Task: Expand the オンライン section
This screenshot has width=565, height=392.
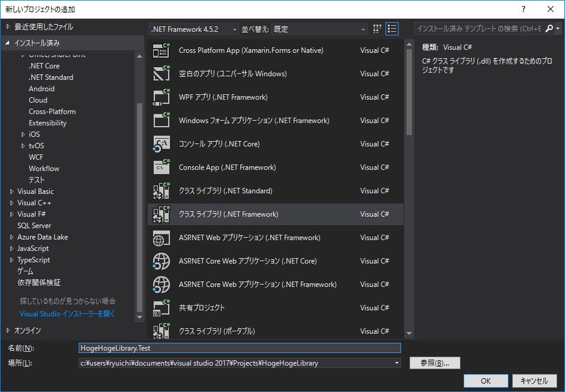Action: click(x=8, y=330)
